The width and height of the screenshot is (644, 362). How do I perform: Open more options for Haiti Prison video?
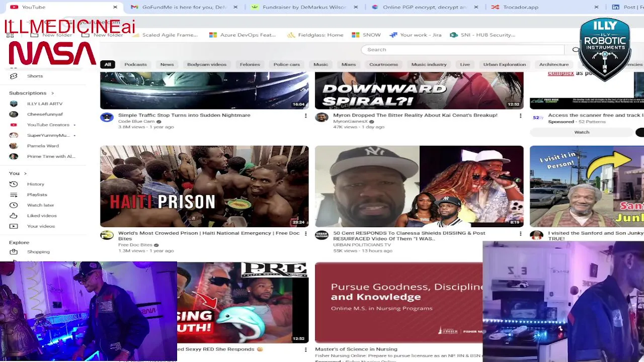point(305,234)
